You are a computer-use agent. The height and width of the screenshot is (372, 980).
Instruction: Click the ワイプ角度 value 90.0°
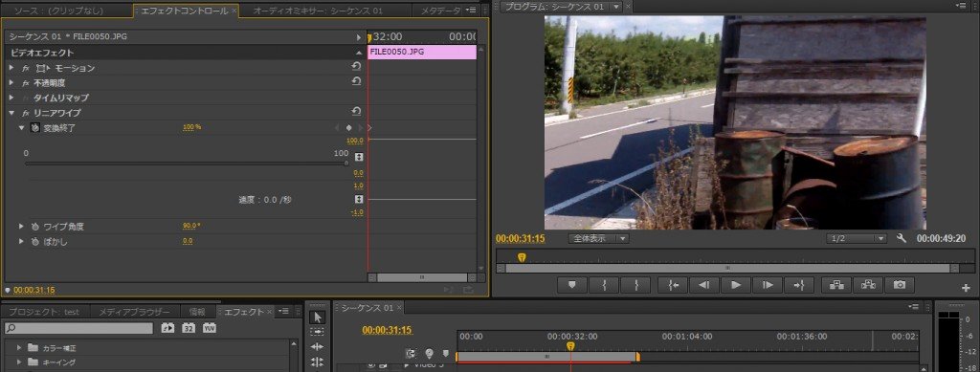click(x=191, y=226)
